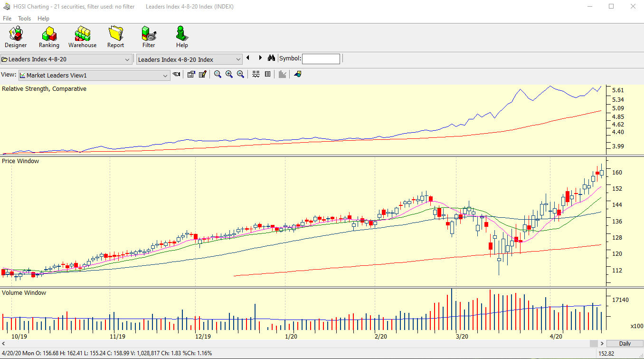Click the x100 volume scale label
Image resolution: width=644 pixels, height=359 pixels.
[x=637, y=326]
